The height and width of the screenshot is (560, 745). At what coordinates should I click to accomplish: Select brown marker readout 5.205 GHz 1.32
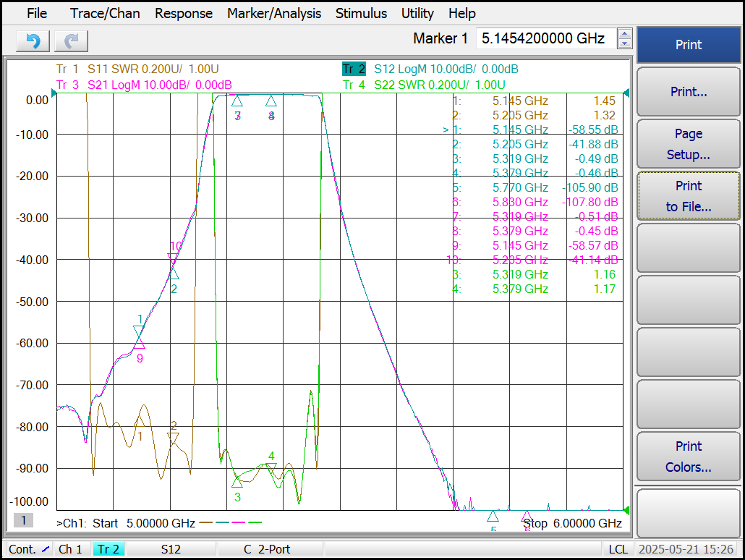(x=534, y=116)
